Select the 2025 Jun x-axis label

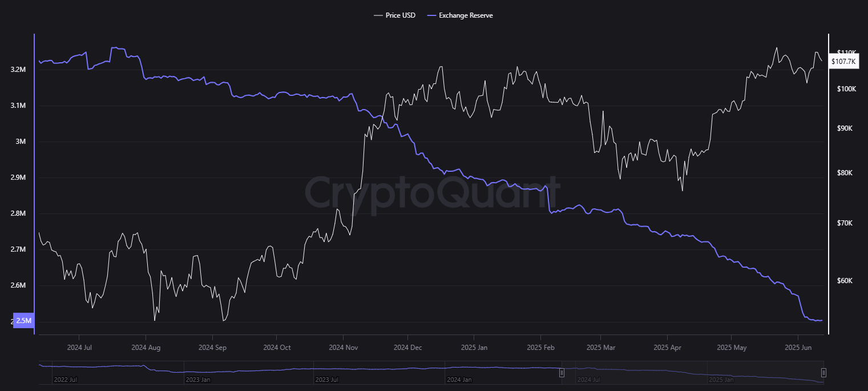click(x=799, y=347)
